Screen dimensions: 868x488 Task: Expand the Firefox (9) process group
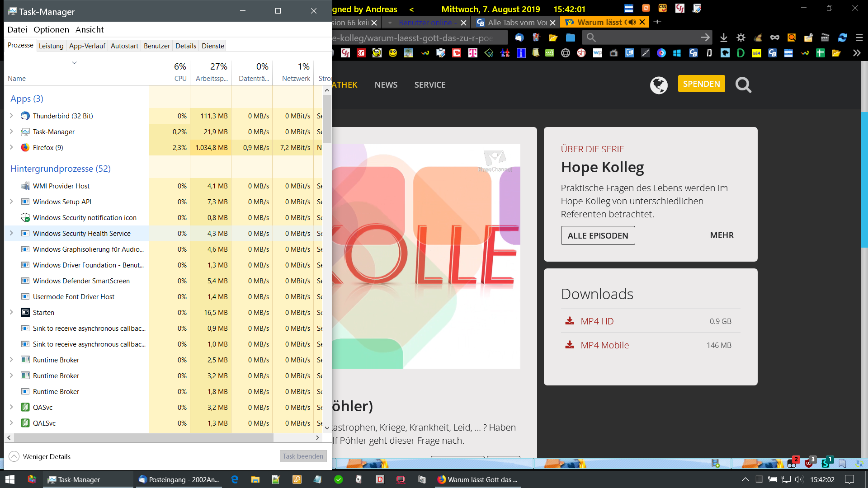11,147
